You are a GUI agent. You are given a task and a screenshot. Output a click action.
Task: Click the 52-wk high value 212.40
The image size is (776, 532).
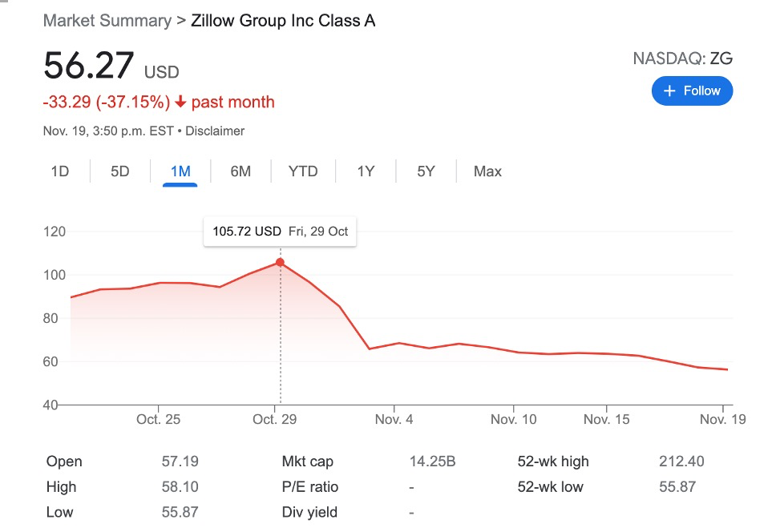[x=681, y=461]
